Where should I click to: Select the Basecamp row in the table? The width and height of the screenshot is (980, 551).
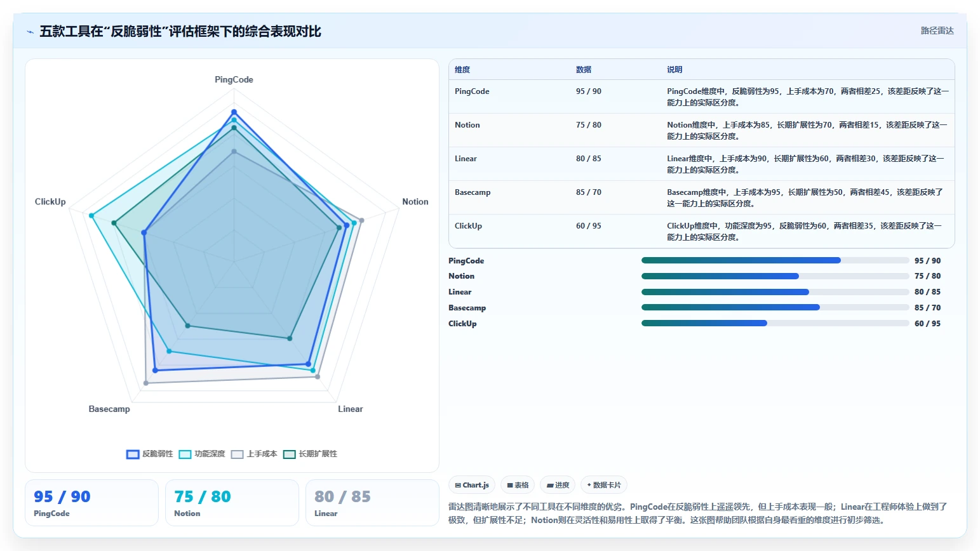tap(701, 197)
